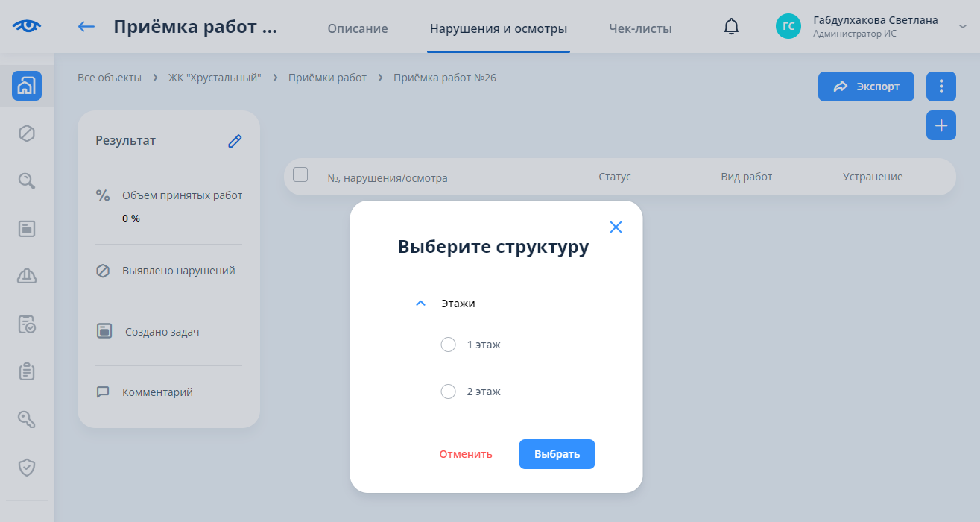
Task: Select the 1 этаж radio button
Action: (x=448, y=345)
